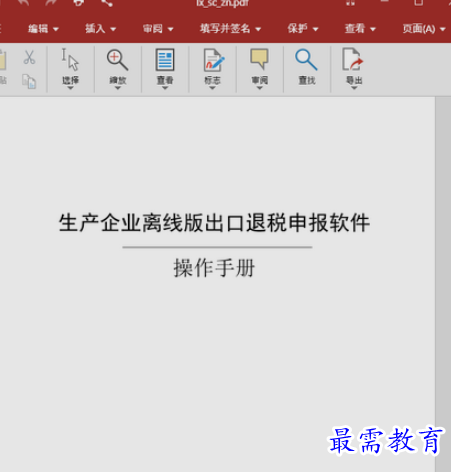Click the document title 生产企业离线版出口退税申报软件

[214, 223]
